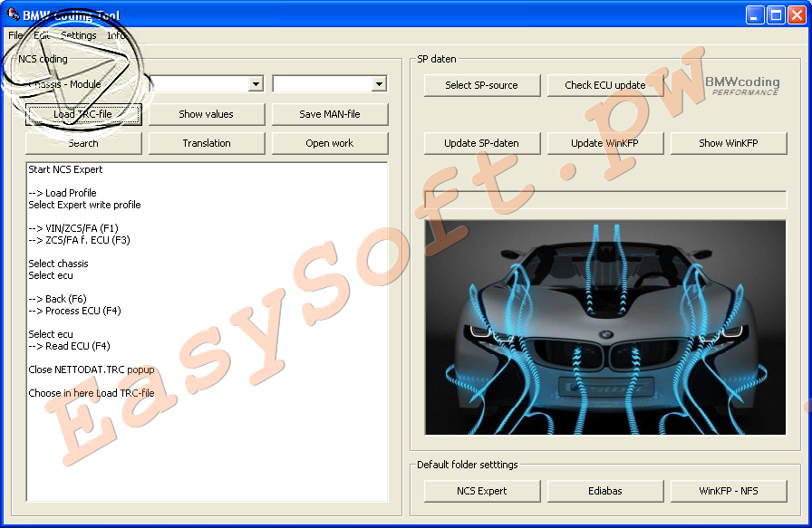Close the BMW Coding Tool window
This screenshot has width=812, height=528.
click(x=797, y=15)
